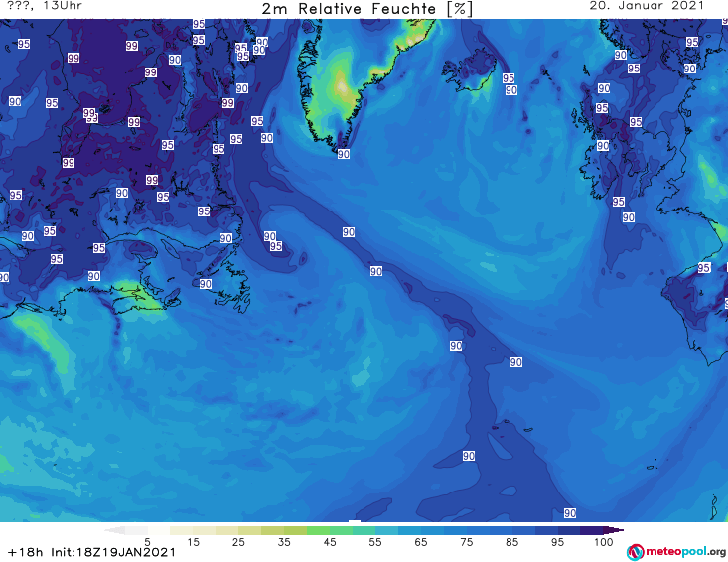Open the meteopool.org link text
The image size is (728, 562).
click(x=685, y=552)
